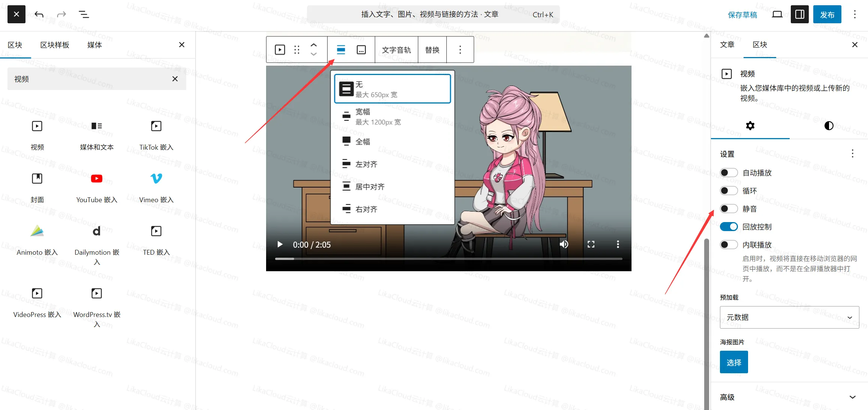
Task: Click the drag handle on the video toolbar
Action: tap(296, 50)
